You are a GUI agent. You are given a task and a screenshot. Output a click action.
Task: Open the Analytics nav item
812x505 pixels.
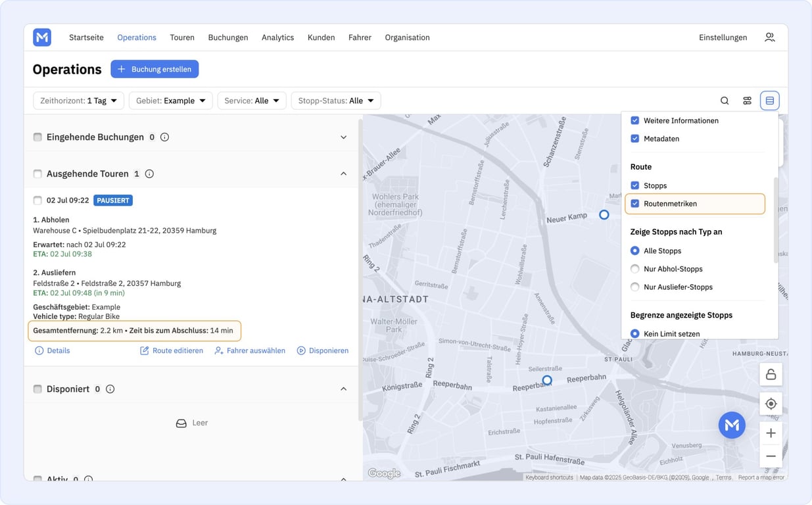pyautogui.click(x=277, y=37)
